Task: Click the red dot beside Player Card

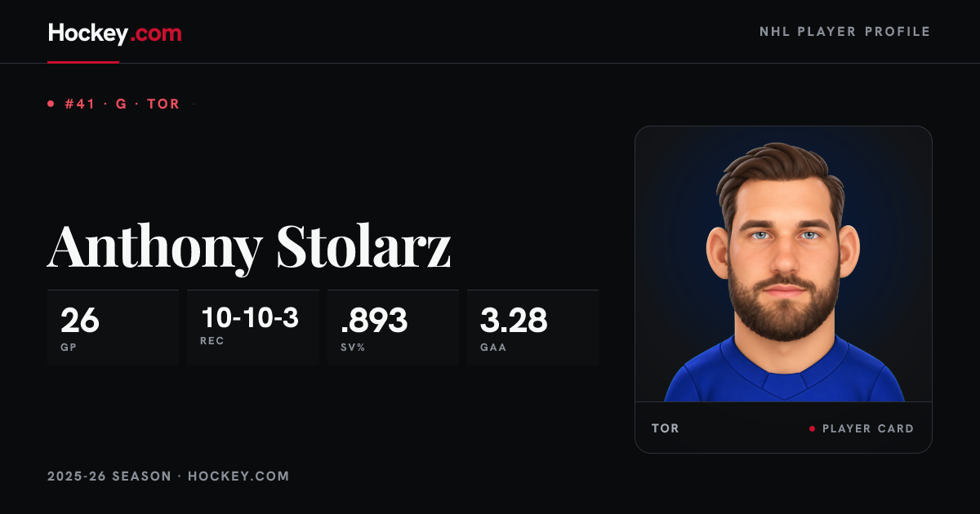Action: click(x=812, y=428)
